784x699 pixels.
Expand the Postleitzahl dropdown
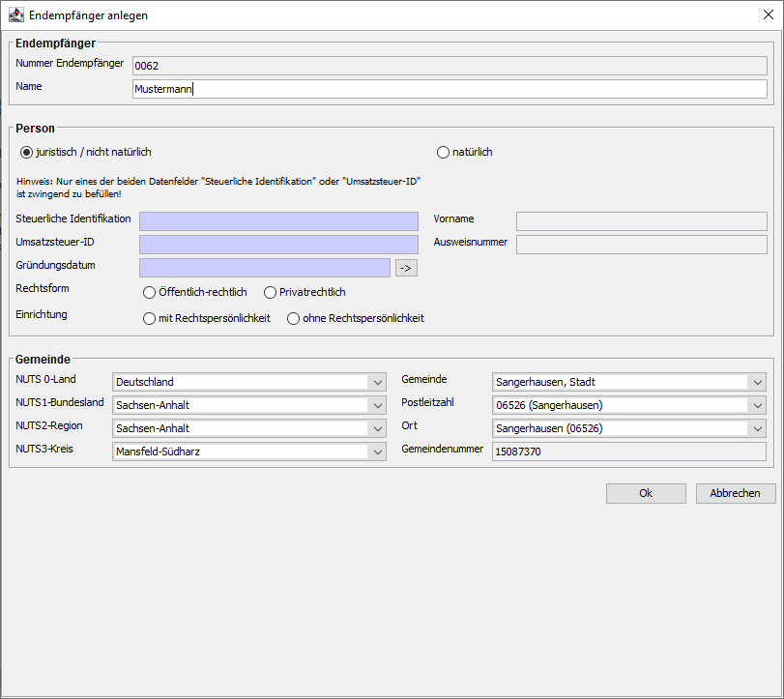coord(629,405)
